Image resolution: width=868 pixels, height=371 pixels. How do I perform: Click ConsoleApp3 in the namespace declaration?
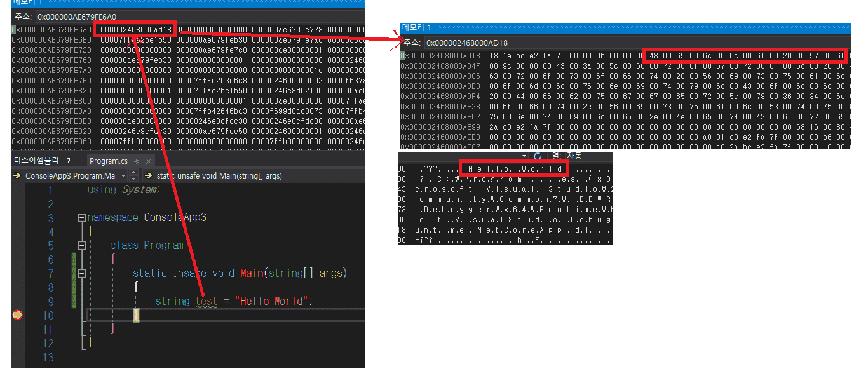pyautogui.click(x=175, y=217)
